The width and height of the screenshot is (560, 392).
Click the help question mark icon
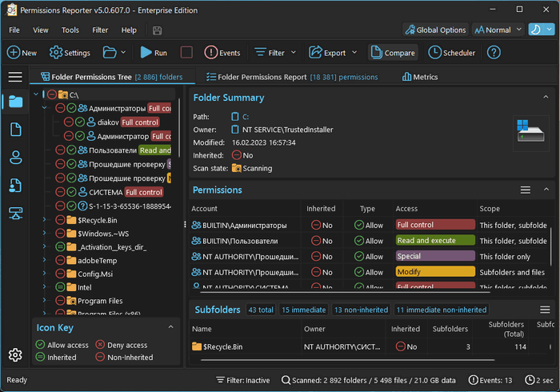click(x=494, y=53)
